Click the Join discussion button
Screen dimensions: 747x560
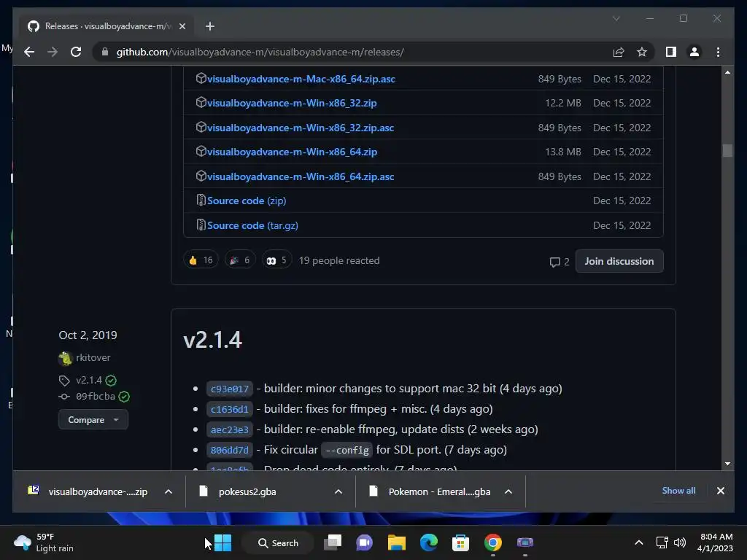619,261
